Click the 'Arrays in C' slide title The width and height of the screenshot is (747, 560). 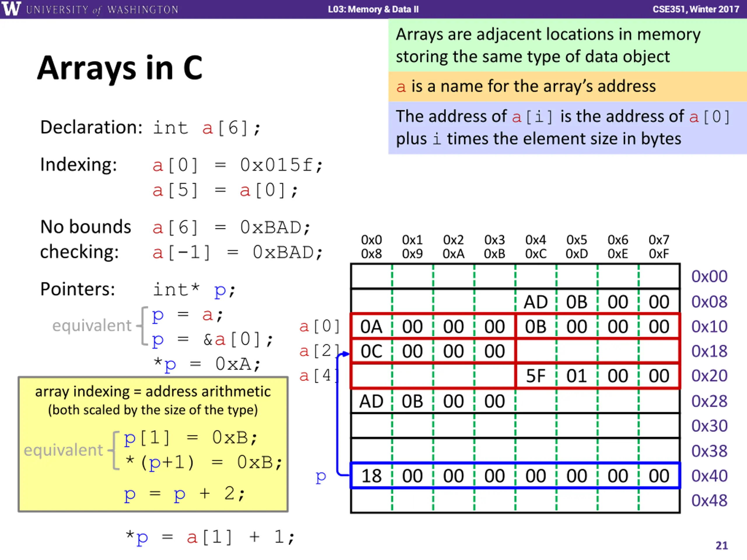tap(120, 68)
